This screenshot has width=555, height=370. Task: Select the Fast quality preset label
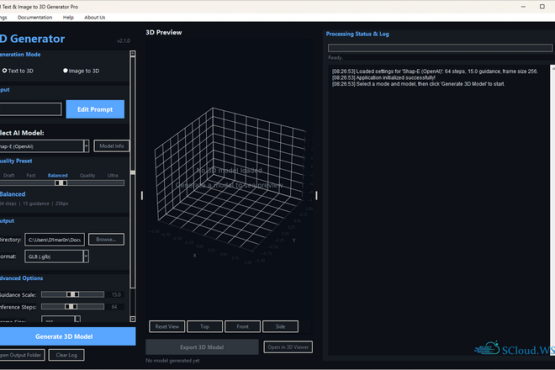[x=31, y=175]
